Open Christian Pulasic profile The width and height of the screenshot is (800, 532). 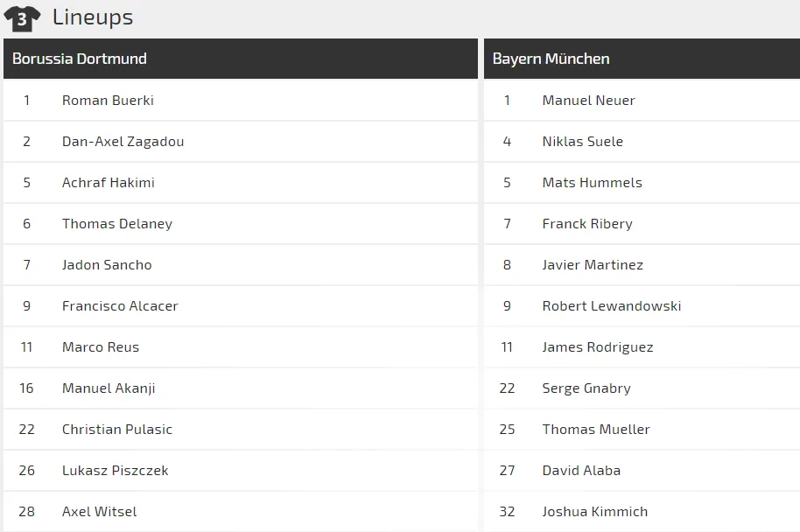tap(117, 430)
